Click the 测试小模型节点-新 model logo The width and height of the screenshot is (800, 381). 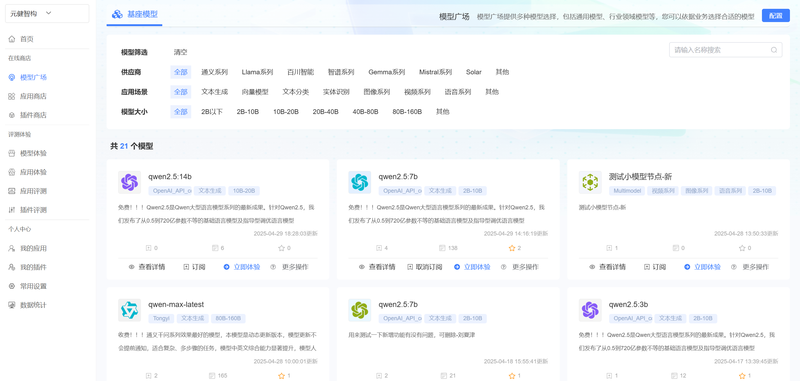tap(590, 182)
